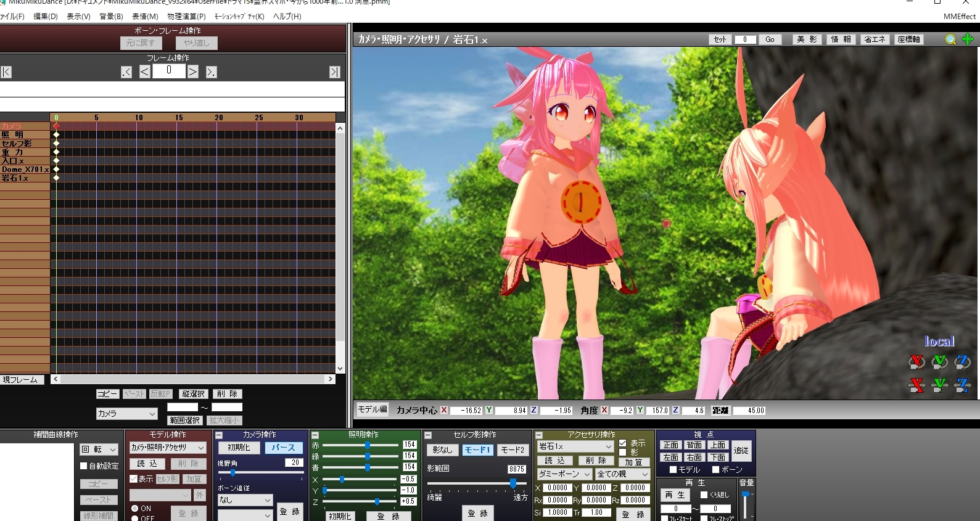Screen dimensions: 980x521
Task: Click the 再生 play button
Action: click(x=675, y=495)
